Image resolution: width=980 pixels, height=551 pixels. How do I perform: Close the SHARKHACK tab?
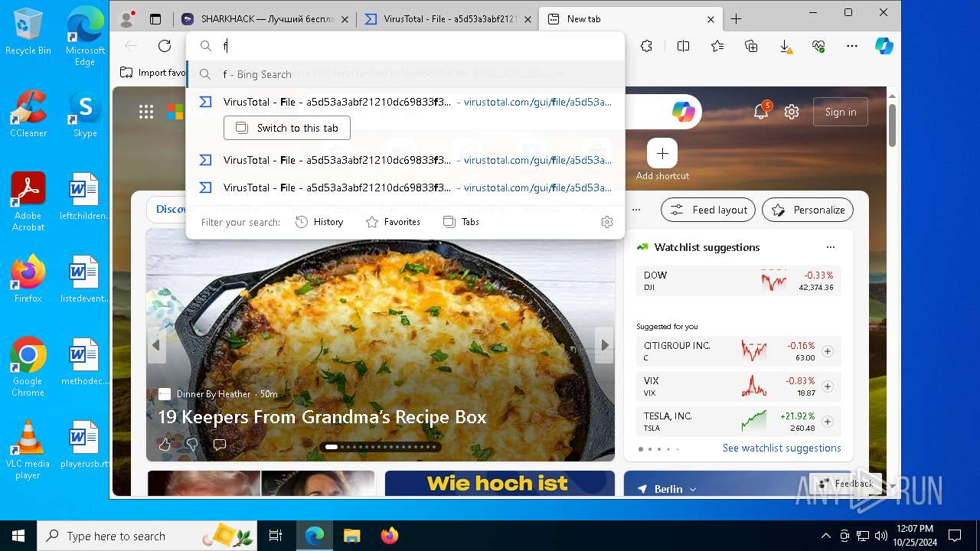coord(345,19)
